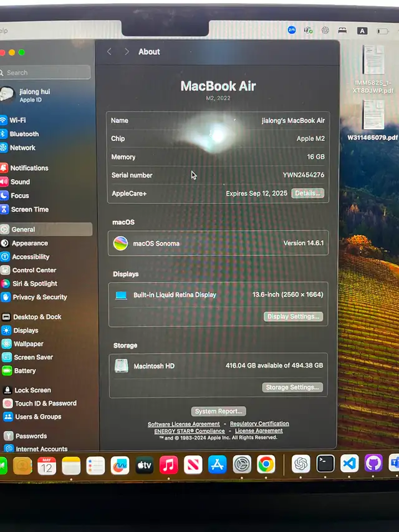Select General in the sidebar
Screen dimensions: 399x532
coord(46,230)
